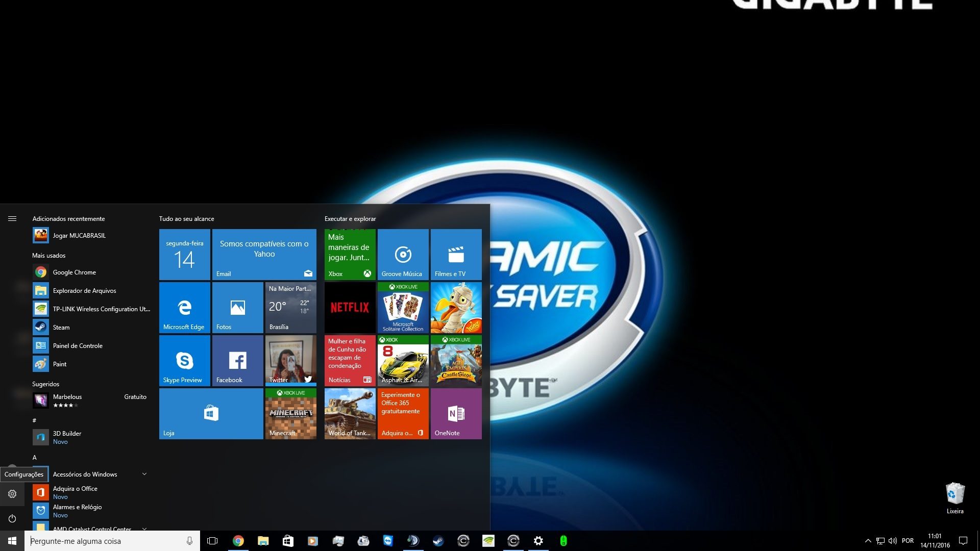Image resolution: width=980 pixels, height=551 pixels.
Task: Open the Microsoft Edge tile
Action: (x=185, y=308)
